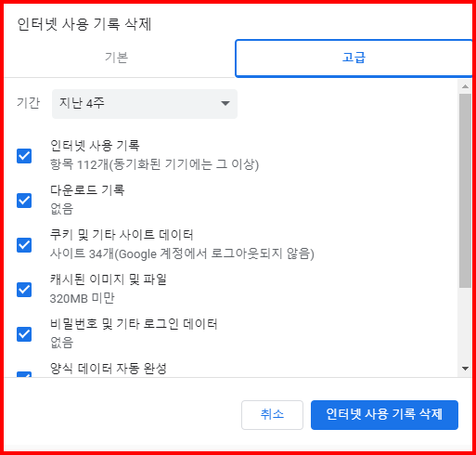Image resolution: width=476 pixels, height=455 pixels.
Task: Click the vertical scrollbar thumb
Action: (x=465, y=190)
